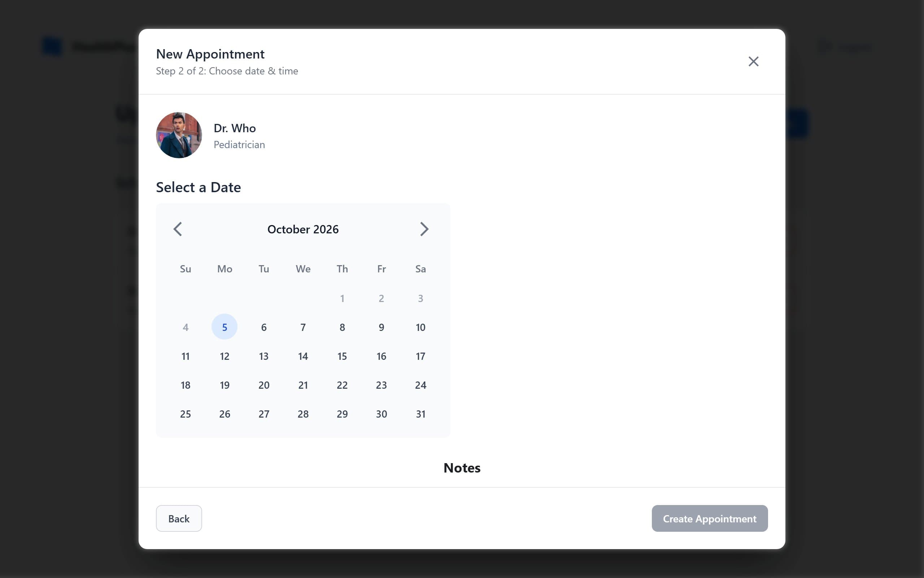Click the Su weekday header
Viewport: 924px width, 578px height.
pyautogui.click(x=186, y=269)
